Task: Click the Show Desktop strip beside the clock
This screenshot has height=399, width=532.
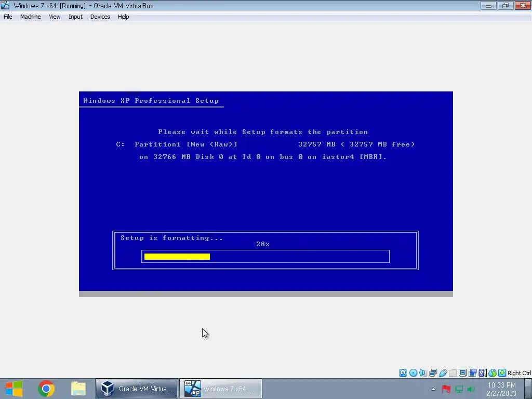Action: coord(528,389)
